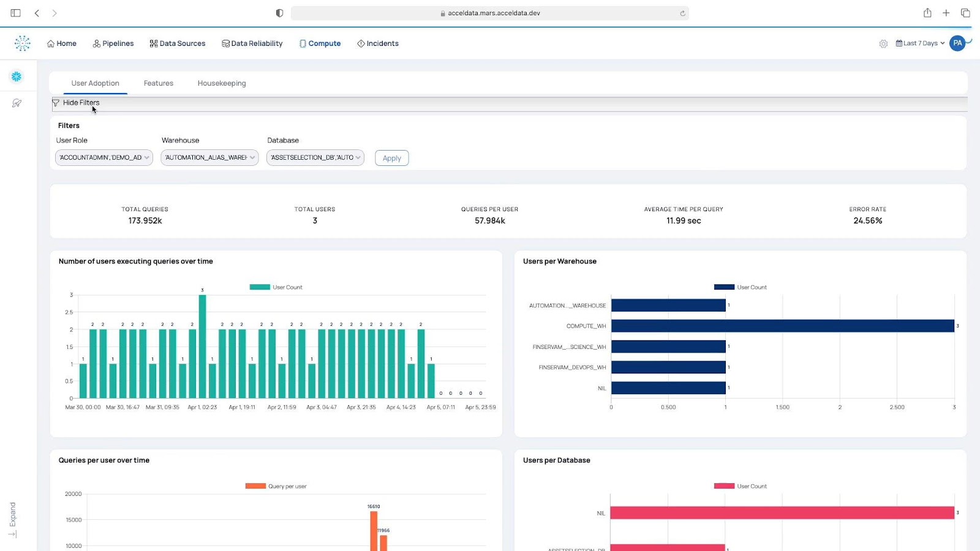Open settings gear icon in header

pos(883,43)
